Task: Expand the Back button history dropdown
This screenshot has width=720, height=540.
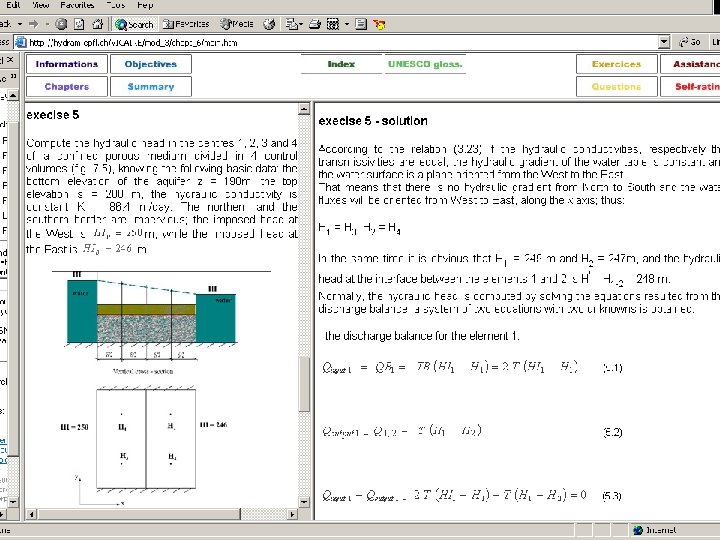Action: (x=20, y=24)
